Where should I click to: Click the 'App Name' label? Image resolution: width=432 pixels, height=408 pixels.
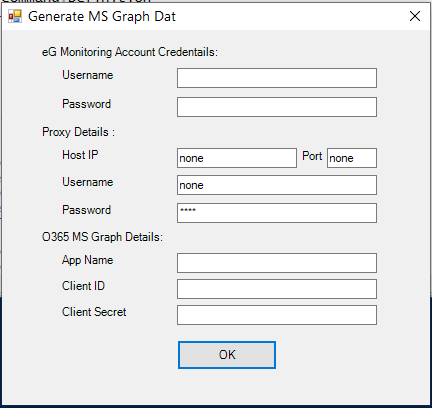click(x=88, y=260)
